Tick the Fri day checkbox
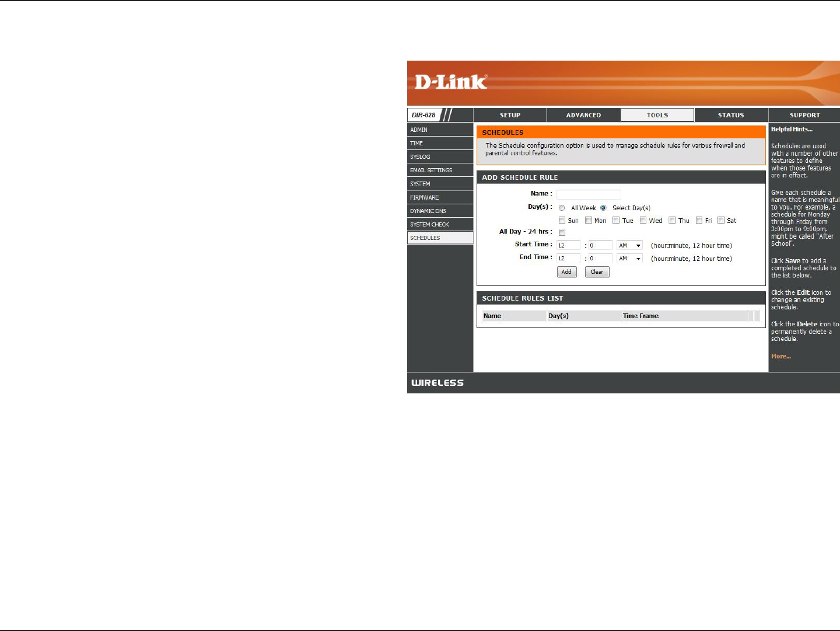This screenshot has height=631, width=840. (x=699, y=220)
